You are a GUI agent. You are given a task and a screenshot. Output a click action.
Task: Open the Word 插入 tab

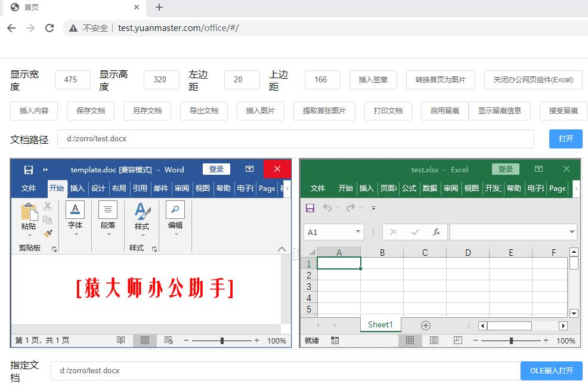coord(78,188)
